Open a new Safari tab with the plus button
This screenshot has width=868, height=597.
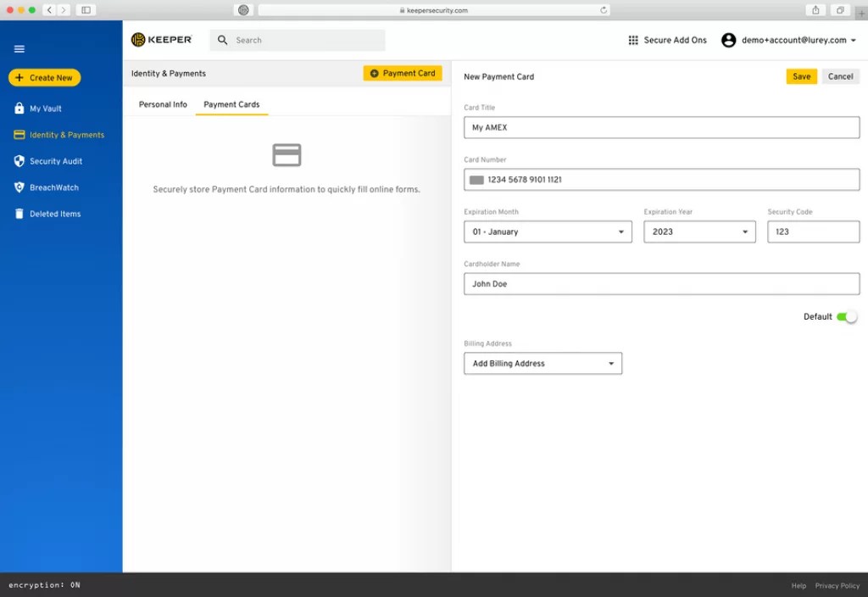862,14
